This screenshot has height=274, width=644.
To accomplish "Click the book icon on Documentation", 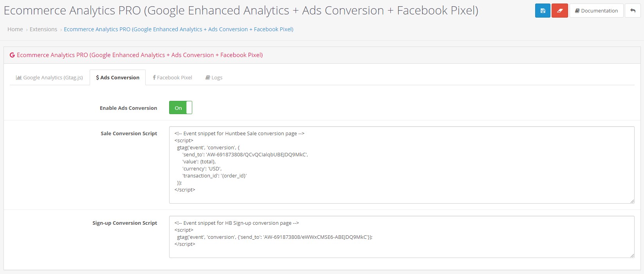I will pyautogui.click(x=577, y=11).
